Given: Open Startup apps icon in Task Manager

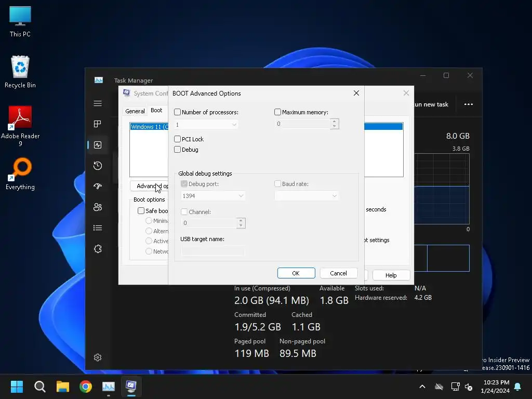Looking at the screenshot, I should [98, 187].
